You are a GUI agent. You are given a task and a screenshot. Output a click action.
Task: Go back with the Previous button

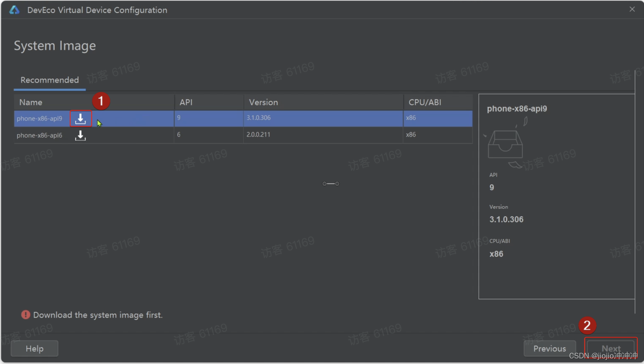(550, 348)
